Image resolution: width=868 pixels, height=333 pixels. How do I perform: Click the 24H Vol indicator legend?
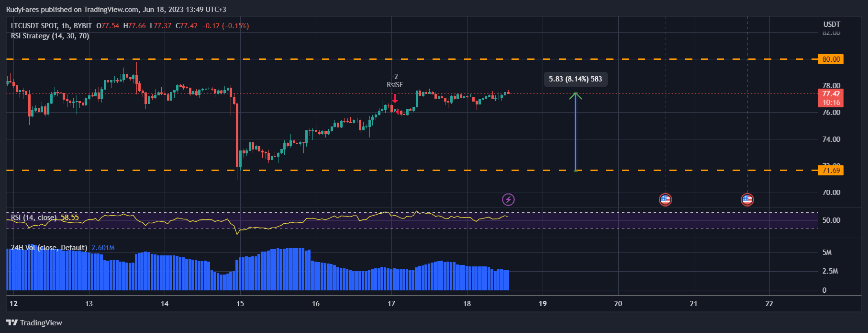click(x=49, y=248)
